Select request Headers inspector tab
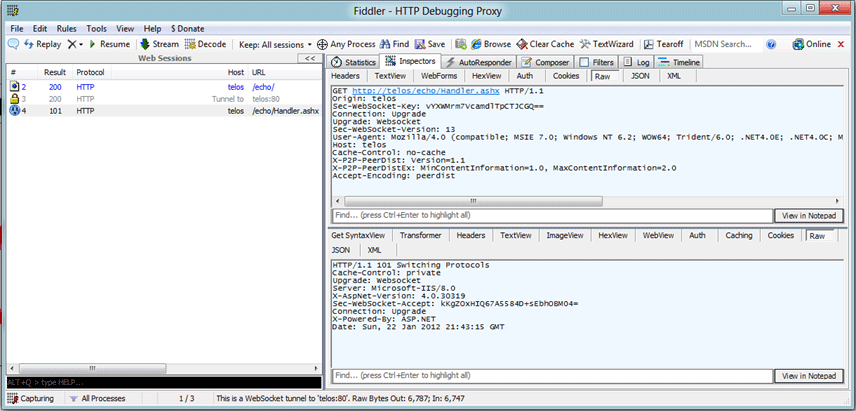Viewport: 856px width, 411px height. pos(345,76)
